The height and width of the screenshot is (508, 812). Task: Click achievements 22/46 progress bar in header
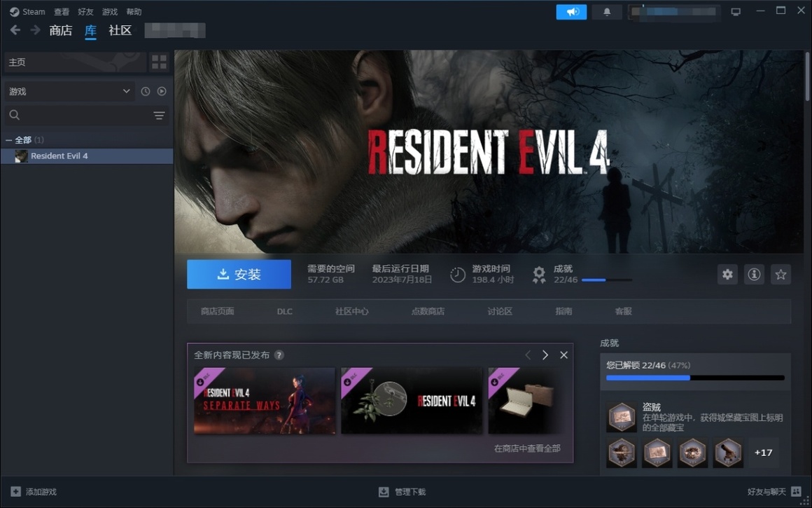click(607, 280)
